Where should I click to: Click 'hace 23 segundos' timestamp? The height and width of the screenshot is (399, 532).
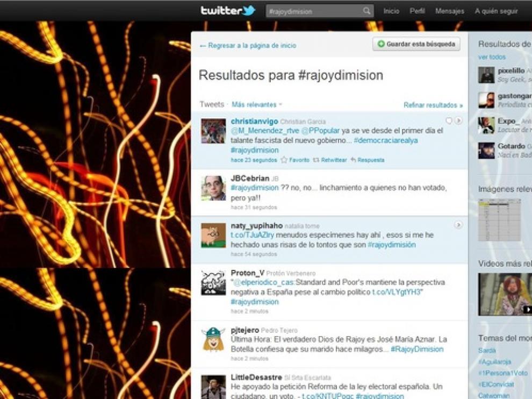[x=254, y=160]
